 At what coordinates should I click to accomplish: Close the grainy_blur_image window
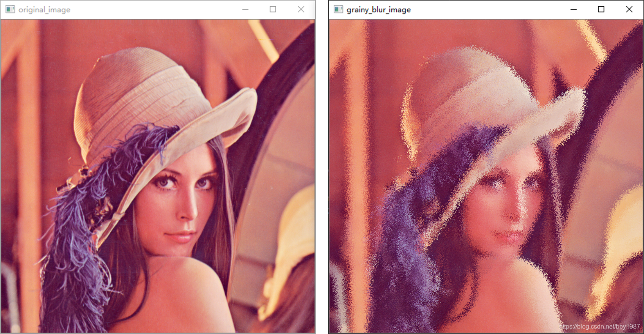point(629,9)
